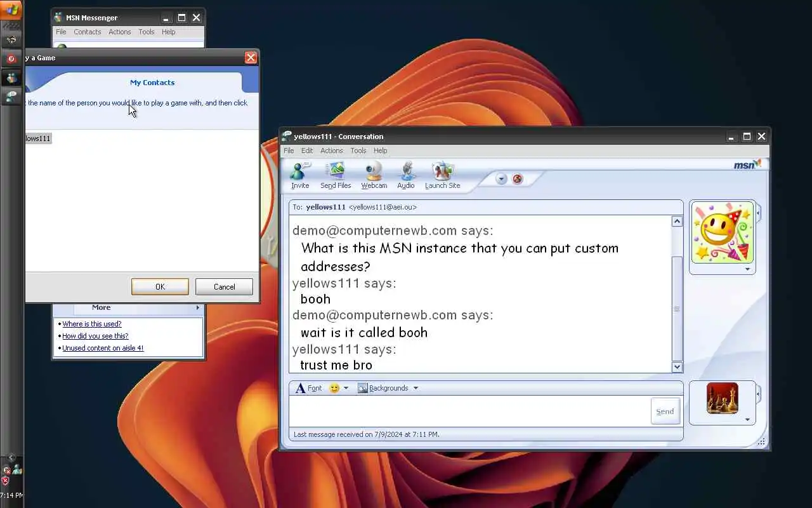Open the dropdown under chess display picture
Screen dimensions: 812x508
(747, 420)
